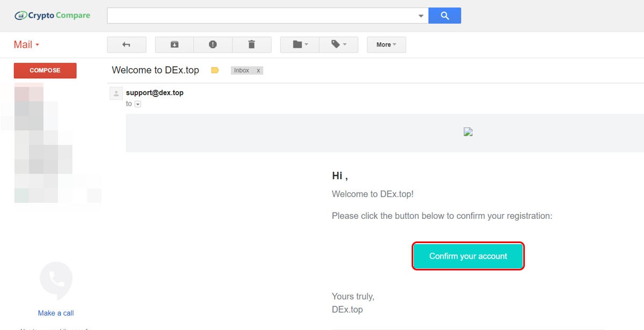Click the Make a call link

pyautogui.click(x=56, y=313)
